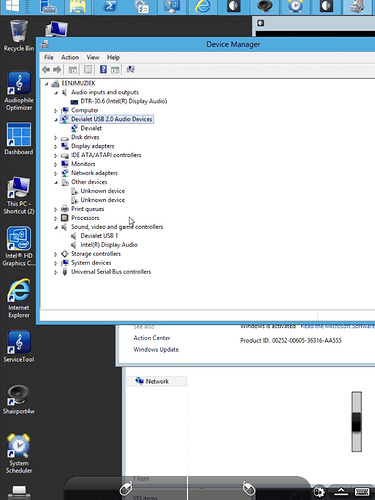Open Properties from the Device Manager toolbar

point(88,69)
